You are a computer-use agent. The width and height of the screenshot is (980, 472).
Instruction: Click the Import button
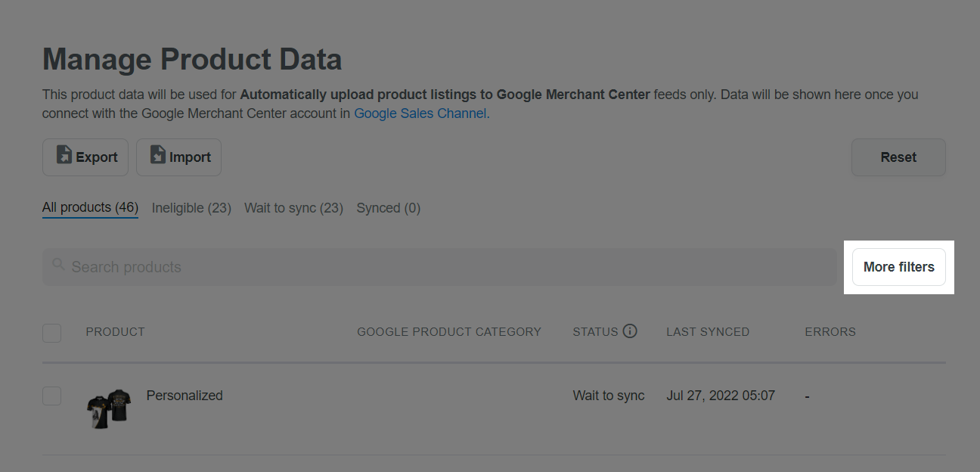pos(179,157)
